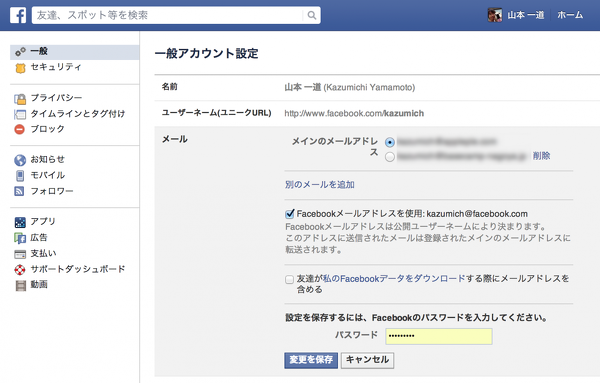Click the lifebuoy icon beside サポートダッシュボード
600x383 pixels.
pyautogui.click(x=20, y=270)
